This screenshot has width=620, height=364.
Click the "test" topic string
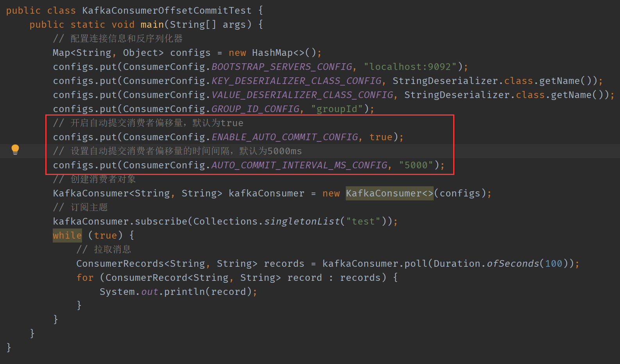pyautogui.click(x=363, y=221)
